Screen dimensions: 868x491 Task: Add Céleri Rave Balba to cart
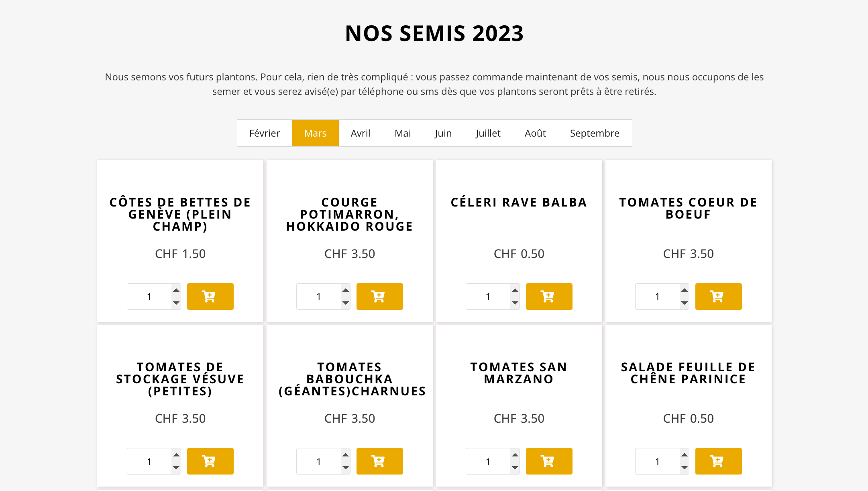(549, 297)
